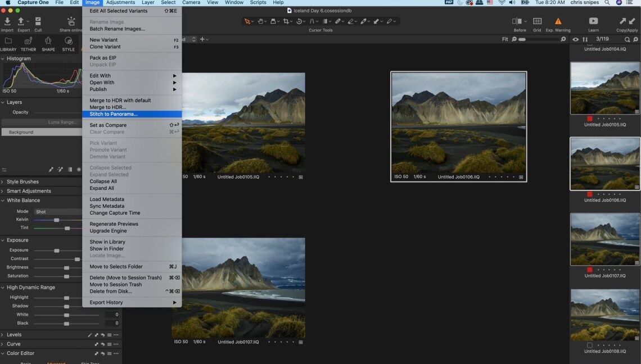The width and height of the screenshot is (641, 364).
Task: Click the Exp. Warning triangle icon
Action: point(558,21)
